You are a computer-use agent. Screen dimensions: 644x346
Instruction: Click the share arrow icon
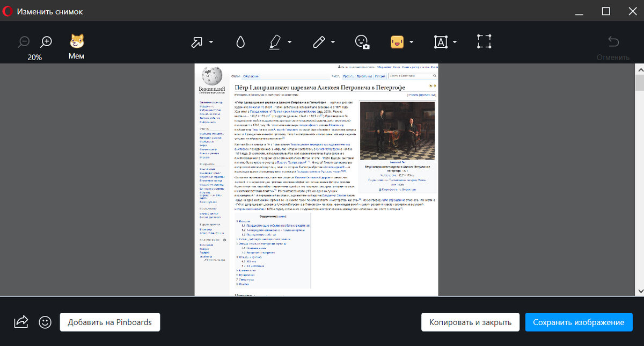pyautogui.click(x=21, y=322)
